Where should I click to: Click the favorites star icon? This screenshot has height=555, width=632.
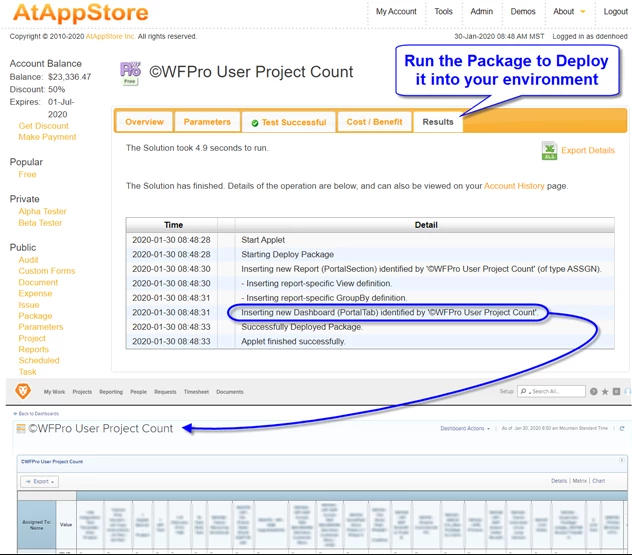click(605, 391)
